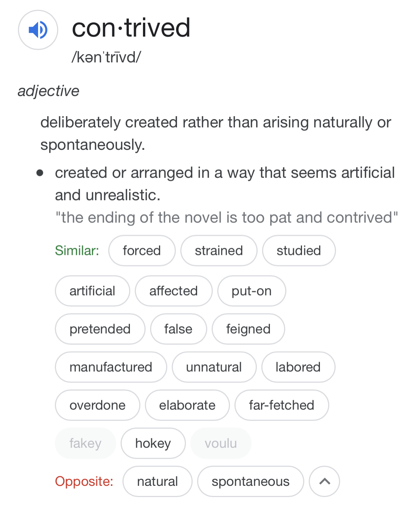Choose the "affected" synonym chip

pyautogui.click(x=174, y=291)
